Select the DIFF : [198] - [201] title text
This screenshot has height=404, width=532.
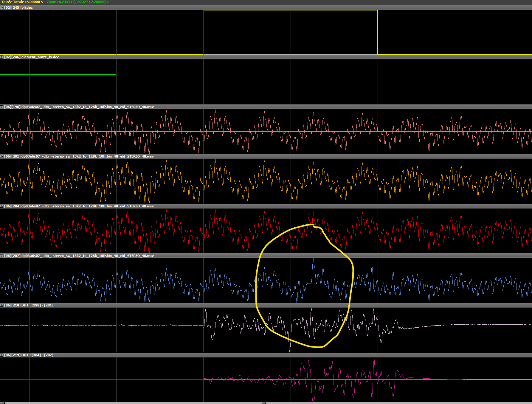(x=37, y=305)
